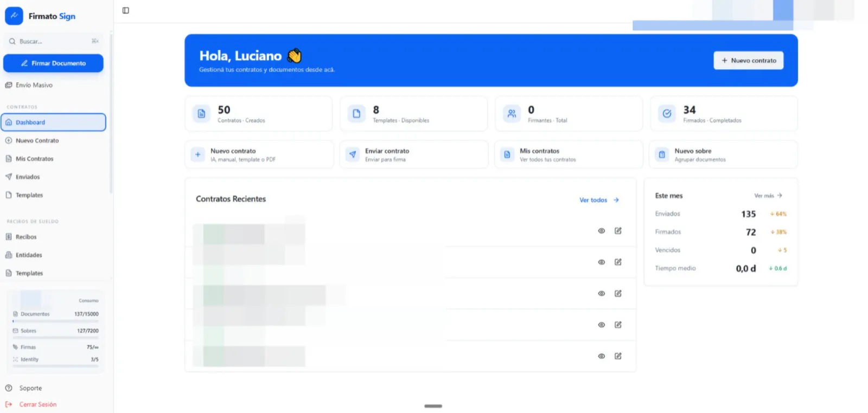
Task: Go to the Dashboard sidebar item
Action: coord(53,122)
